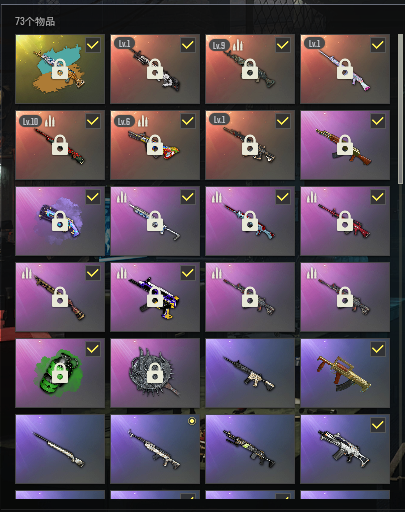The height and width of the screenshot is (512, 405).
Task: Click the Lv.9 level badge
Action: point(219,45)
